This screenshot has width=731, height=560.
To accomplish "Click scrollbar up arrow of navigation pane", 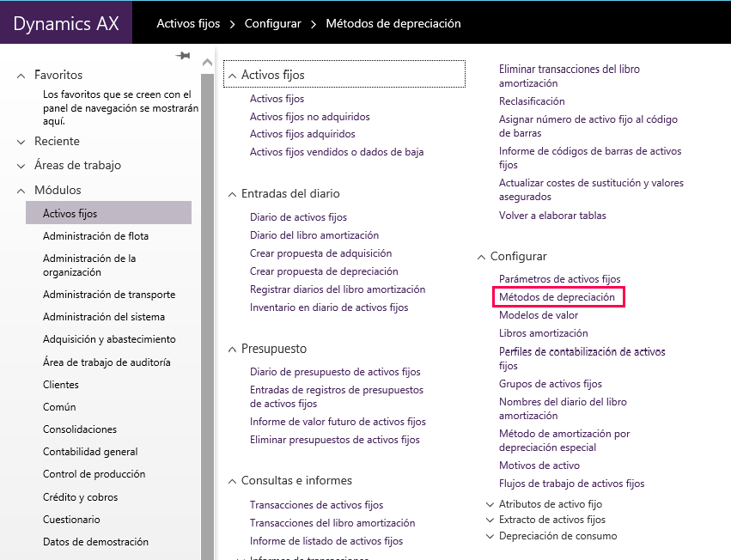I will click(x=208, y=62).
